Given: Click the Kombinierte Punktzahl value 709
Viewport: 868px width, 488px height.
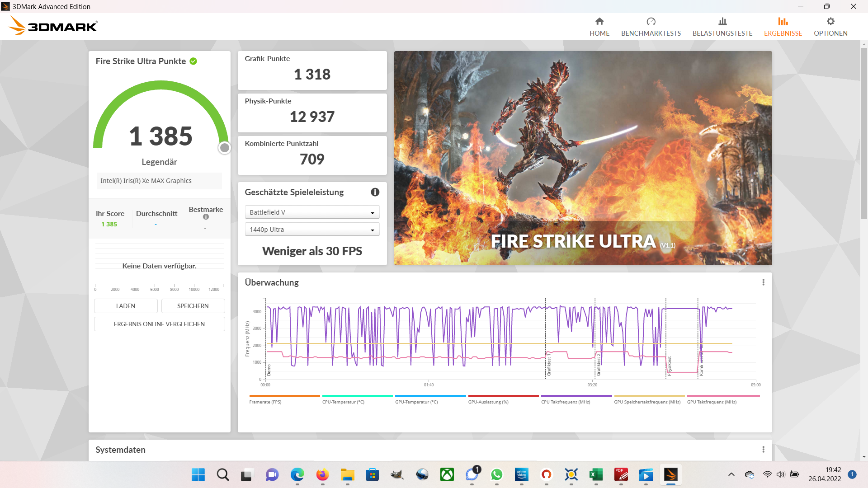Looking at the screenshot, I should [x=312, y=159].
